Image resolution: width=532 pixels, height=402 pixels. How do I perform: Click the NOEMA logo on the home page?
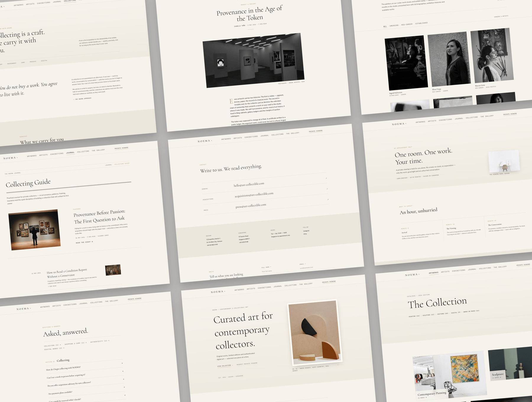pyautogui.click(x=218, y=292)
